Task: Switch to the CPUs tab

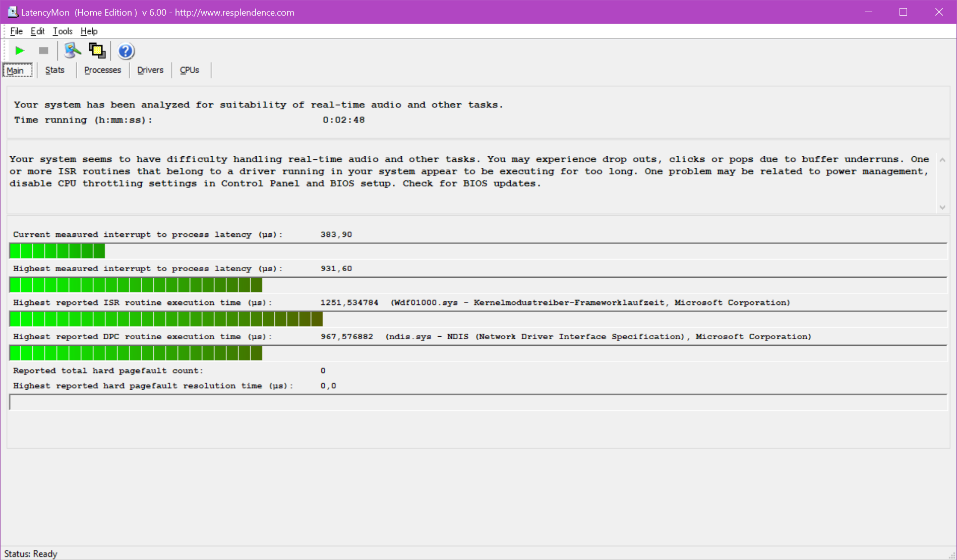Action: [x=190, y=70]
